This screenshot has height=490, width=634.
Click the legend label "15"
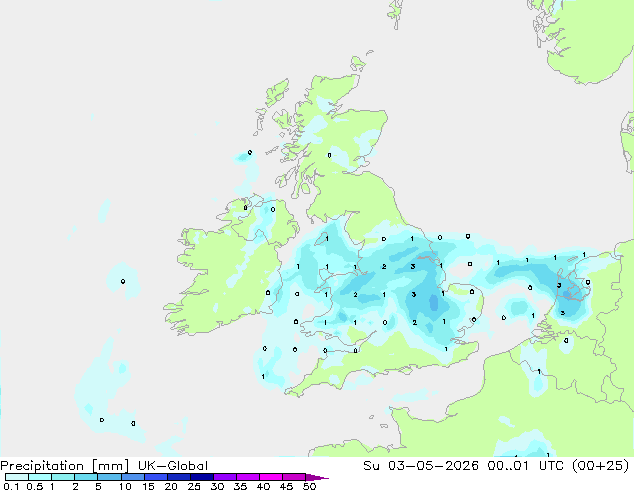(148, 486)
